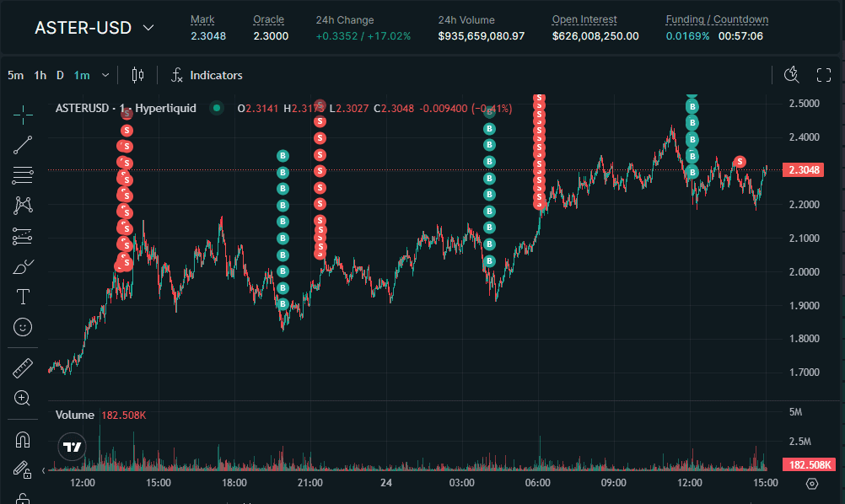The image size is (845, 504).
Task: Click the TradingView logo on chart
Action: point(73,447)
